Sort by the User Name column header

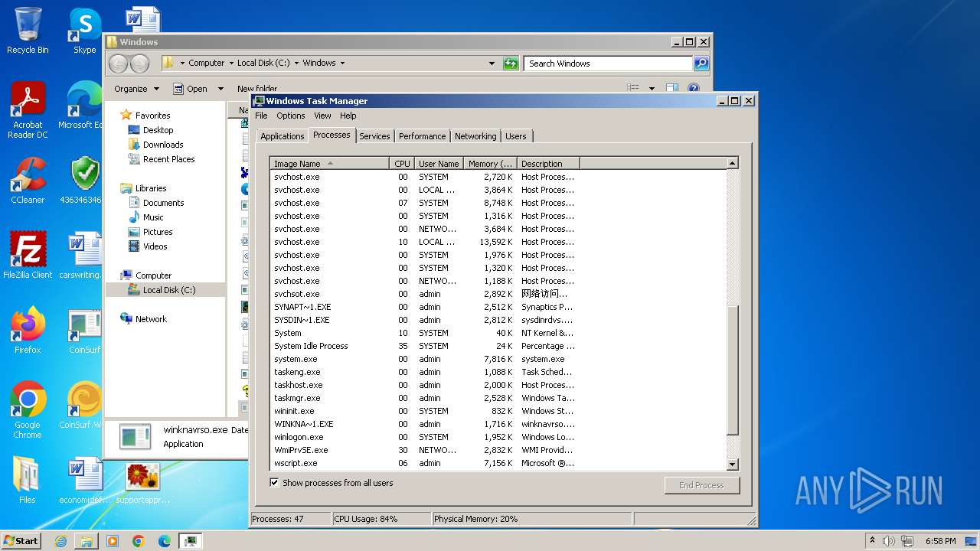(x=439, y=164)
